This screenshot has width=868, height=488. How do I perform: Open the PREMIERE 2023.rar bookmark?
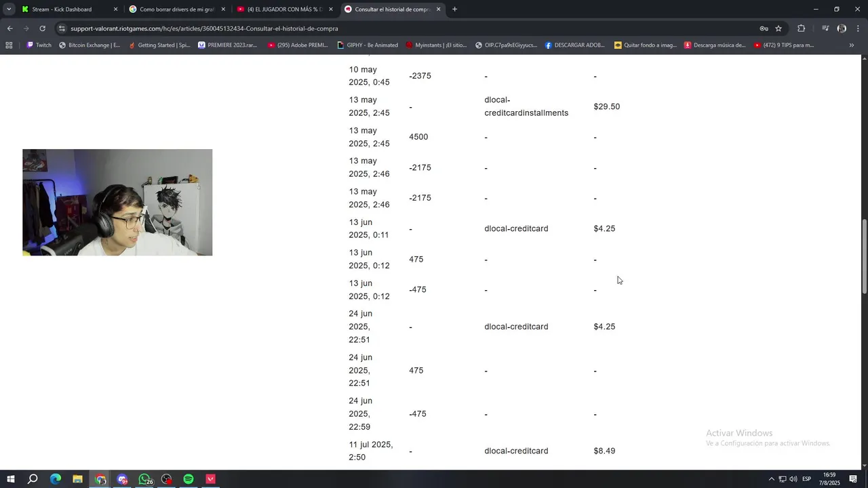[x=229, y=45]
